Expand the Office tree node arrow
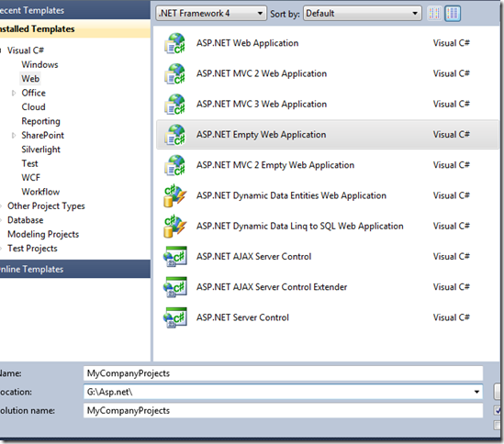 (14, 94)
